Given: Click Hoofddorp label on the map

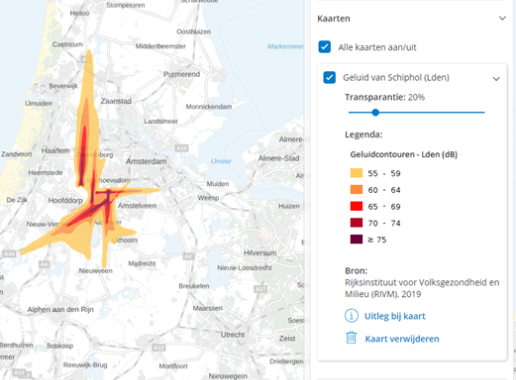Looking at the screenshot, I should pos(65,200).
